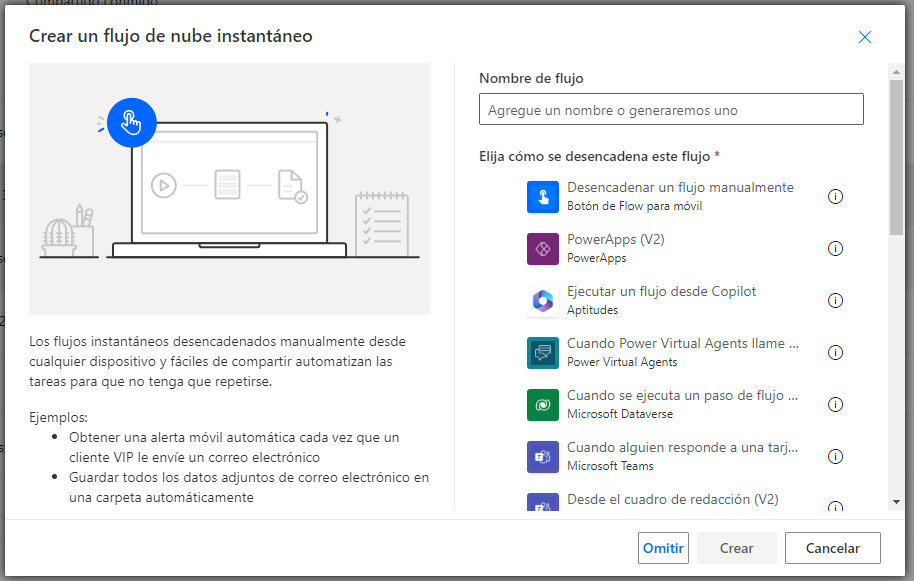The image size is (914, 581).
Task: Click the 'Aptitudes' subtitle text
Action: coord(592,310)
